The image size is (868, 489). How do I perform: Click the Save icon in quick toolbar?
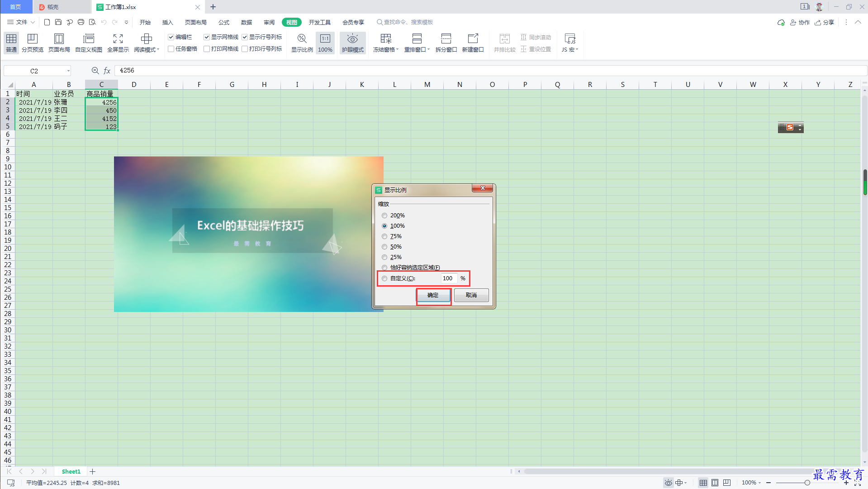coord(58,22)
